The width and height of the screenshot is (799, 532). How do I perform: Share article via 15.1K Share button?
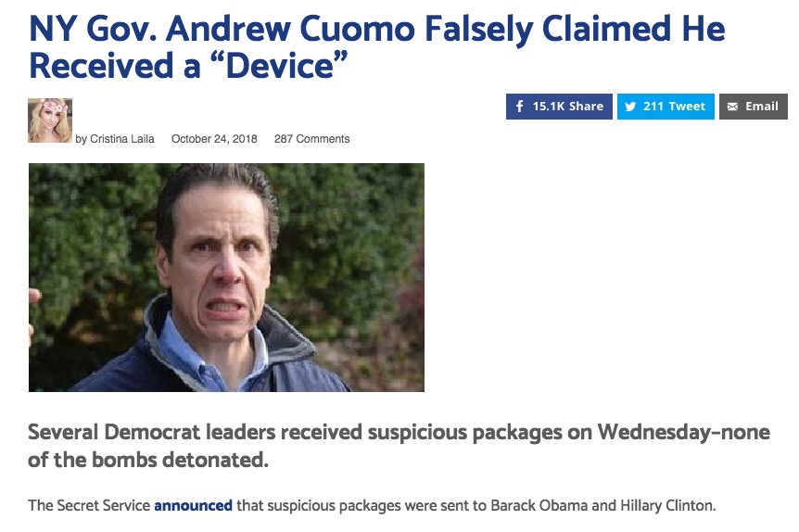559,107
